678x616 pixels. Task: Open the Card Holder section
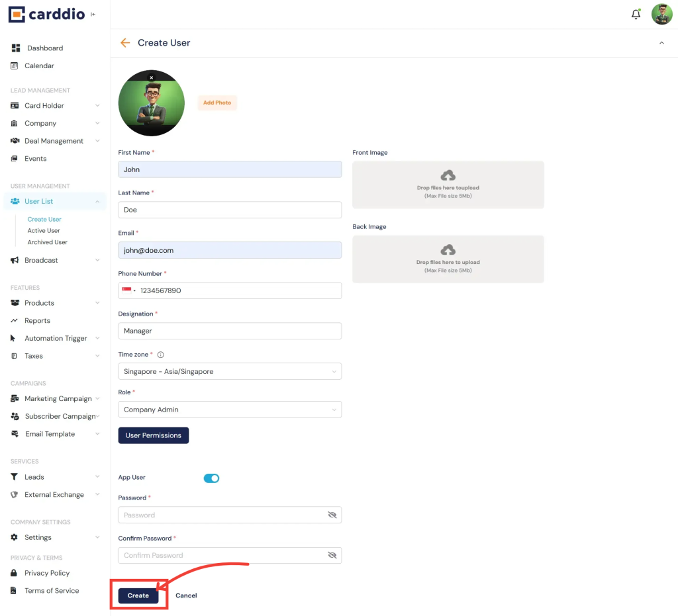click(x=44, y=105)
